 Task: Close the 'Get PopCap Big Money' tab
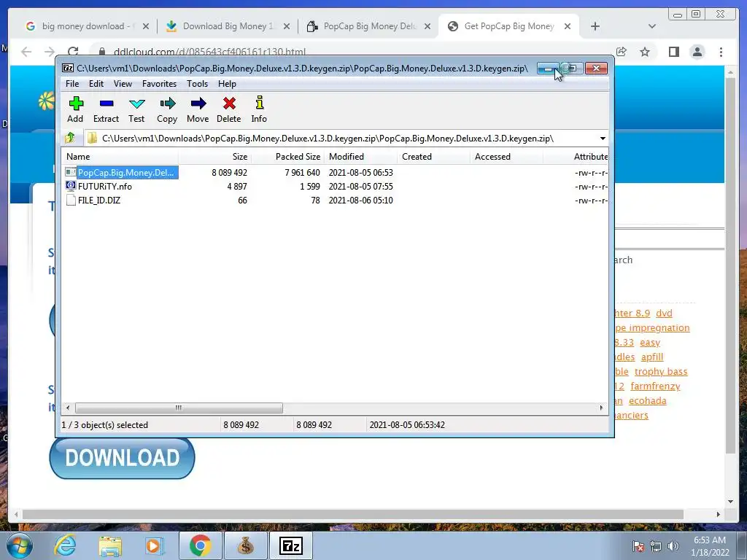568,27
